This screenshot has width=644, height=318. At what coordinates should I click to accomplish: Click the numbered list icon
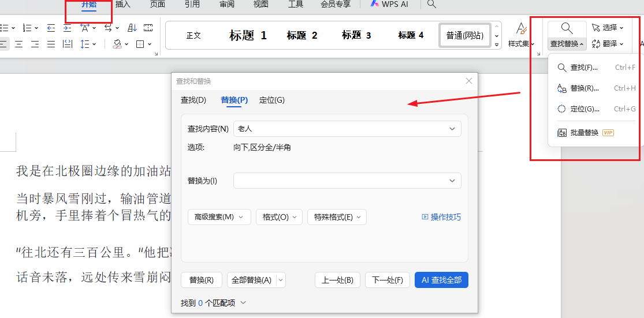tap(28, 28)
